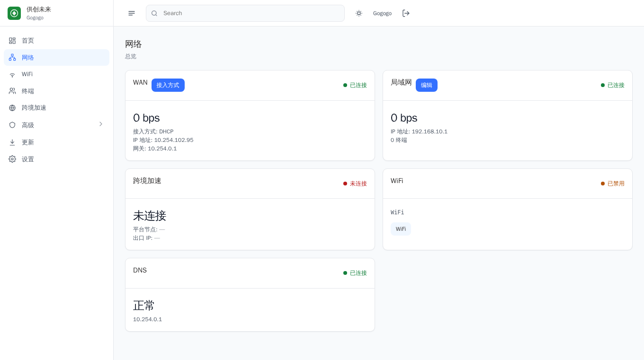Click the 未连接 status on 跨境加速 card
This screenshot has width=644, height=360.
[355, 184]
